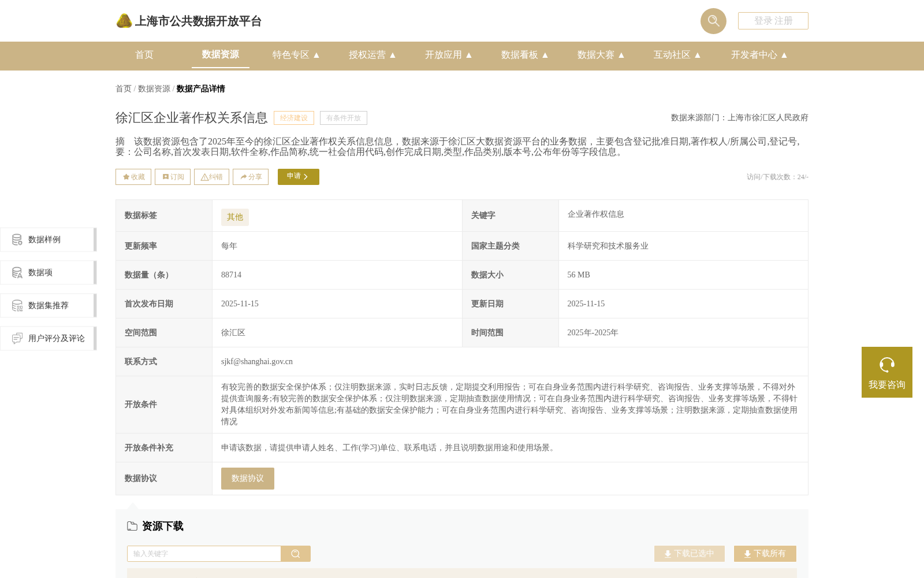Click the 每年 update frequency value
This screenshot has width=924, height=578.
pyautogui.click(x=229, y=246)
